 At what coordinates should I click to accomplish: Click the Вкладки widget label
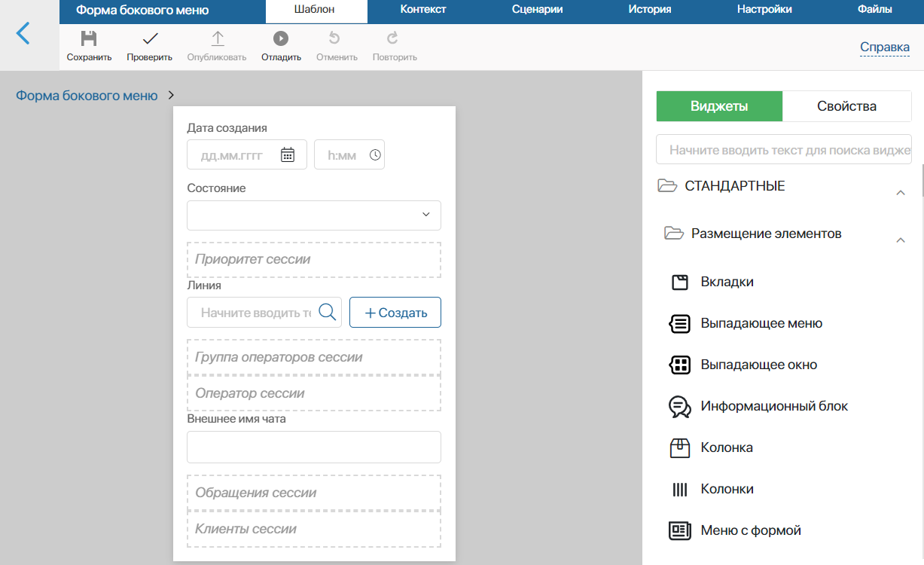pyautogui.click(x=727, y=282)
